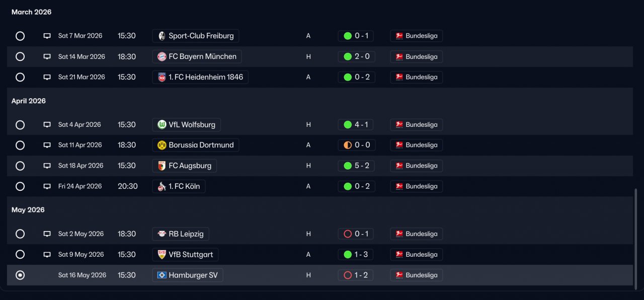Click the FC Bayern München club crest

point(162,56)
